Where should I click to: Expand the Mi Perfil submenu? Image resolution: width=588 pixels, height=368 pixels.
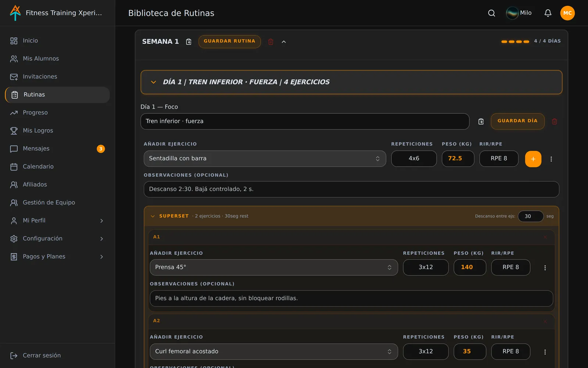[x=102, y=220]
